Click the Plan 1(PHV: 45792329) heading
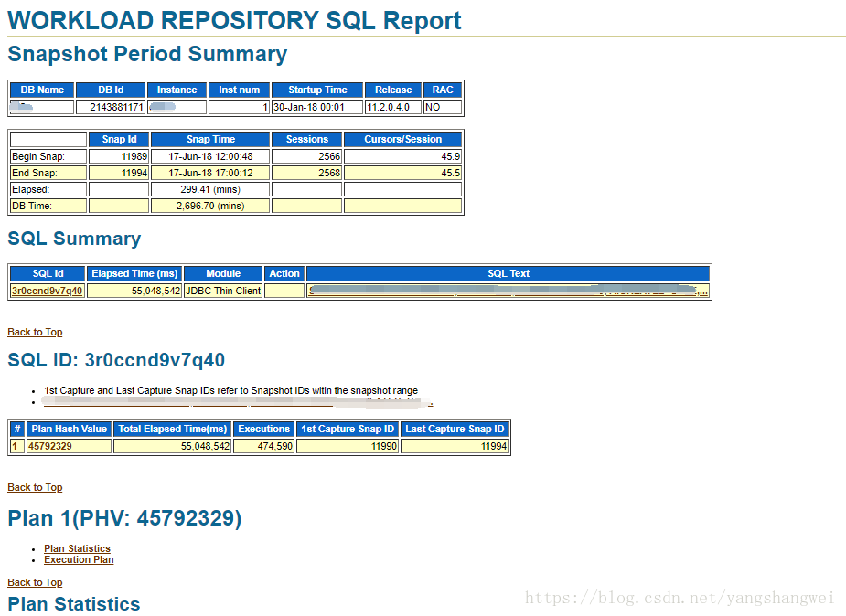846x616 pixels. click(x=124, y=517)
